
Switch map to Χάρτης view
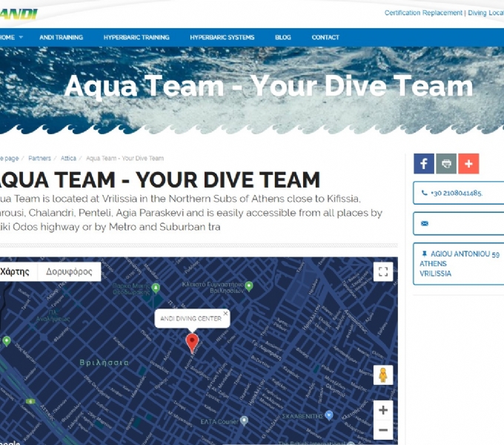17,271
